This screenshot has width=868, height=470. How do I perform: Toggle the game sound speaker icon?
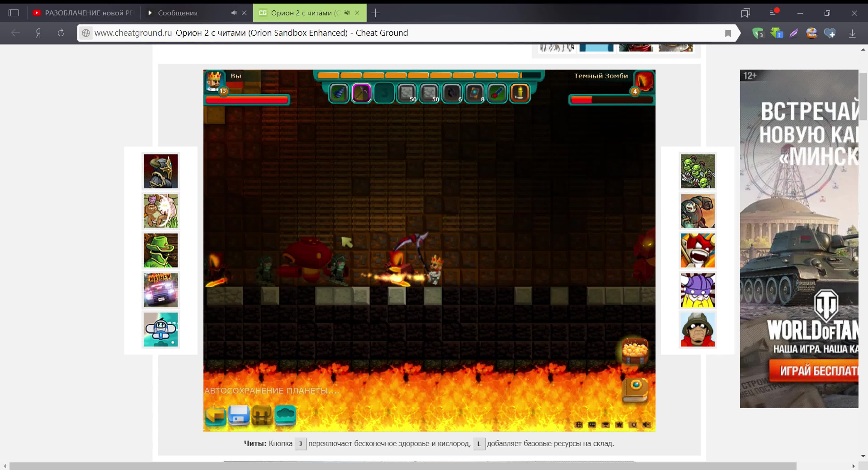click(x=647, y=425)
